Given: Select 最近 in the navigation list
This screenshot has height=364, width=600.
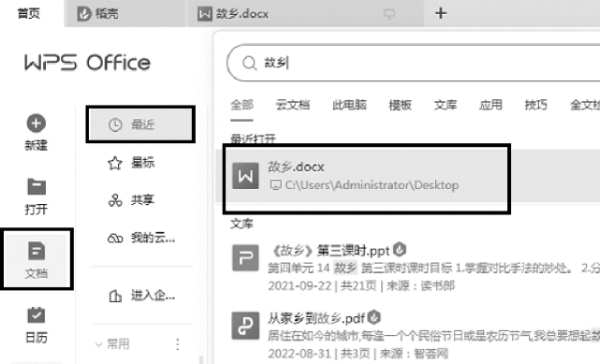Looking at the screenshot, I should click(x=140, y=124).
